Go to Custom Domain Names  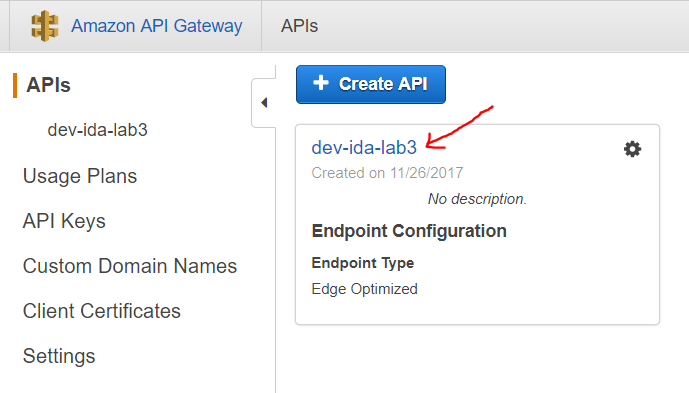pyautogui.click(x=130, y=266)
